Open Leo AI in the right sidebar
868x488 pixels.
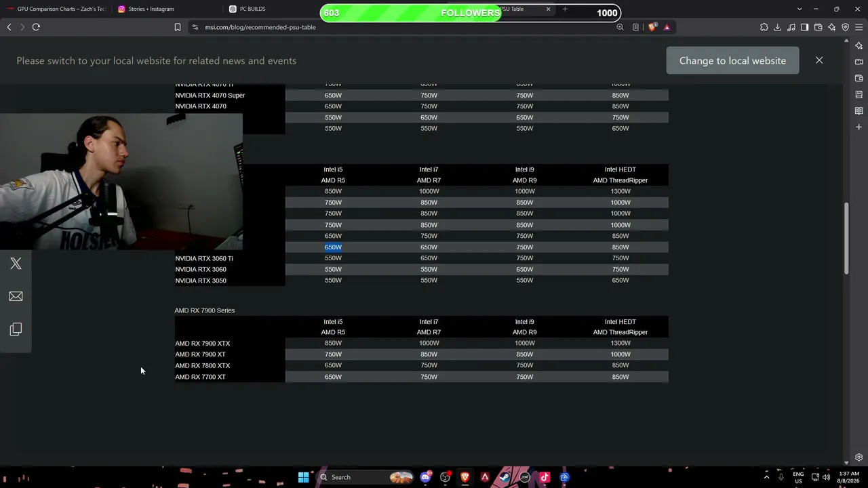(859, 45)
